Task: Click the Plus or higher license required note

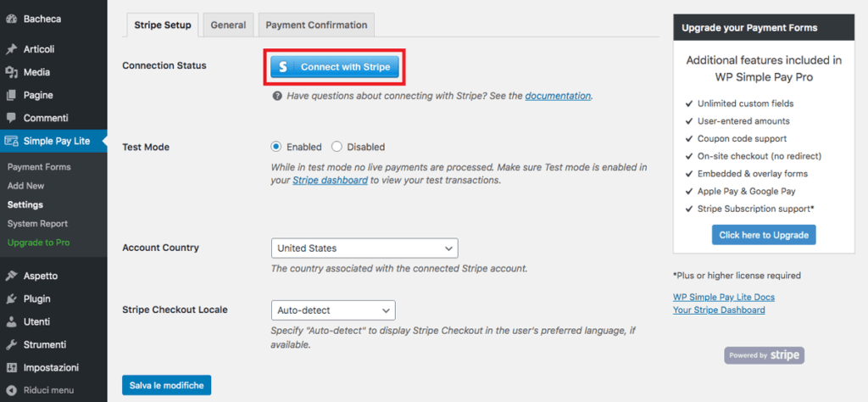Action: (x=737, y=275)
